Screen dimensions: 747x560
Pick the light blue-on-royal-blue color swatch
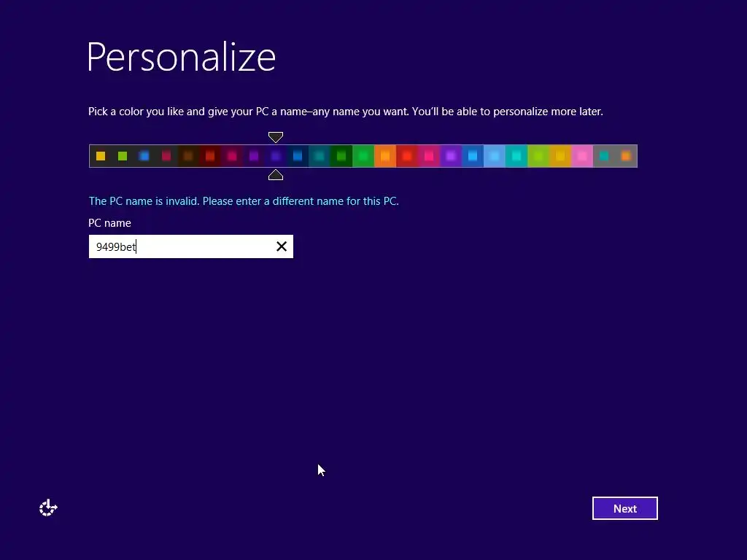[x=473, y=156]
